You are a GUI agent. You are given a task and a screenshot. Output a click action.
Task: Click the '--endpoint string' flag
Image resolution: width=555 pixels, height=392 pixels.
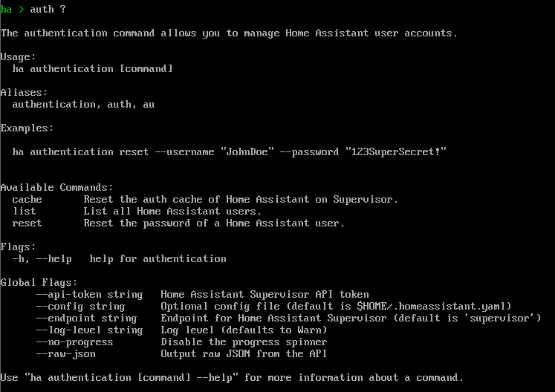pyautogui.click(x=86, y=318)
